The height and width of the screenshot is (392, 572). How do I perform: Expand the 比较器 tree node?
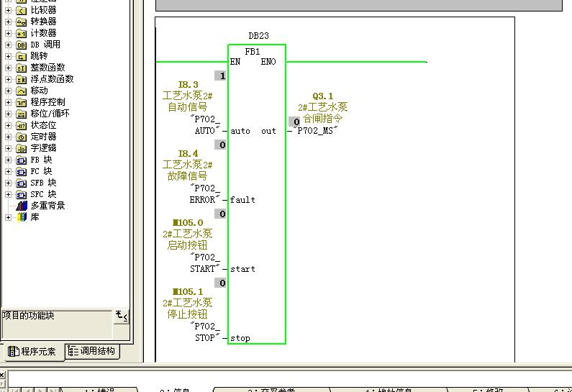click(x=8, y=11)
